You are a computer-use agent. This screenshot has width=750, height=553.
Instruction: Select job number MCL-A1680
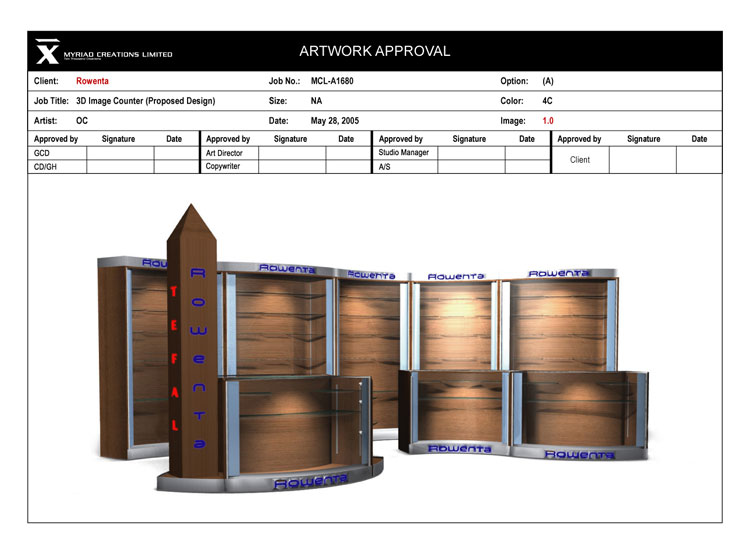[332, 81]
